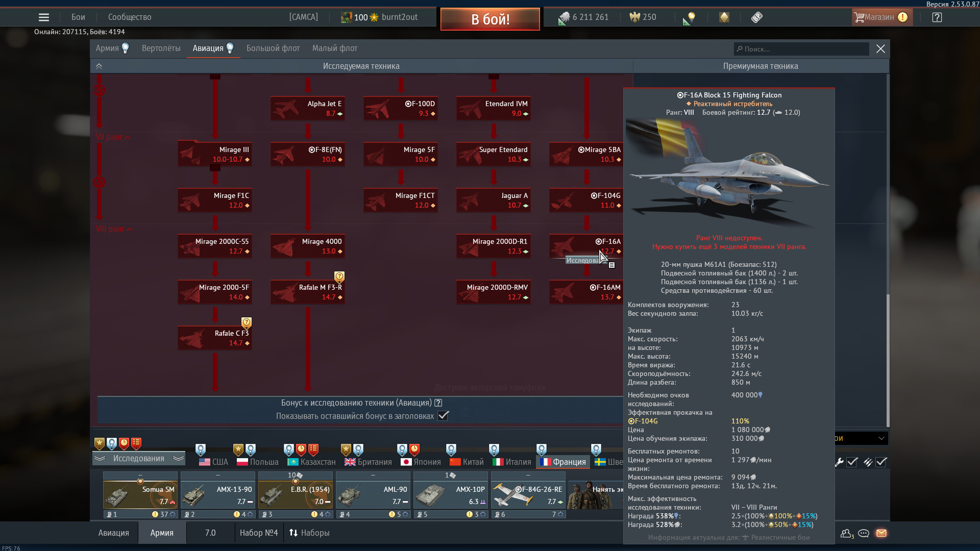Click the Поиск search field

pos(801,49)
